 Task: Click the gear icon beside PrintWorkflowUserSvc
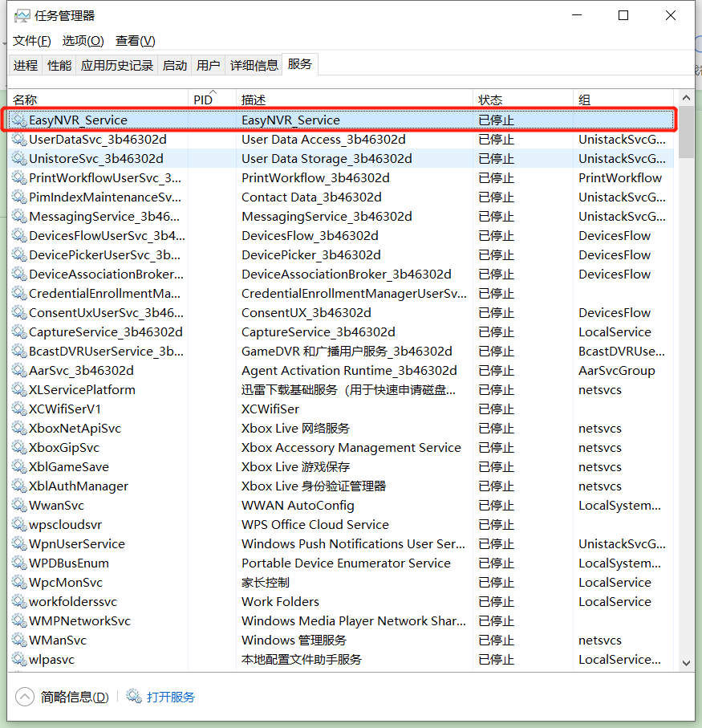click(19, 178)
